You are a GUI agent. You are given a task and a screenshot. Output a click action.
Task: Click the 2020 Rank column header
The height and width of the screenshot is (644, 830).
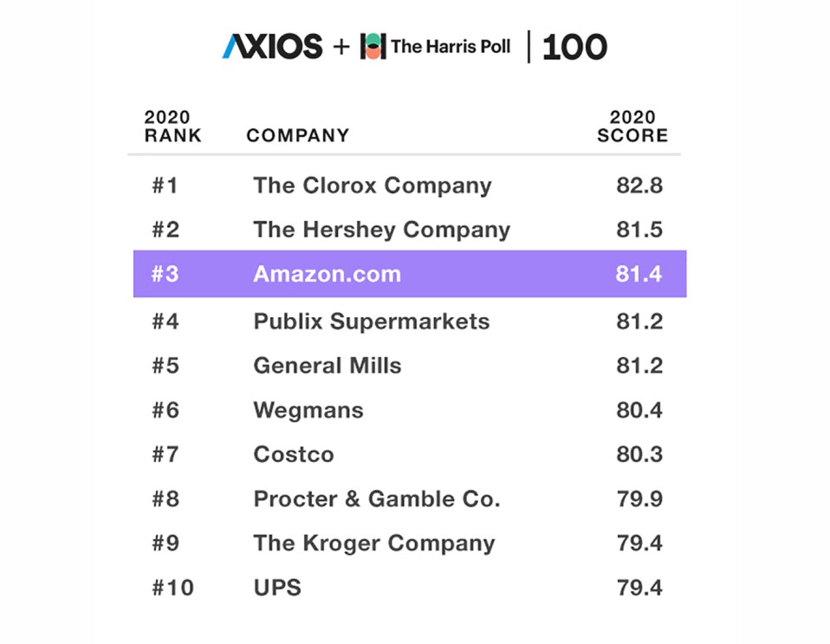click(x=172, y=127)
